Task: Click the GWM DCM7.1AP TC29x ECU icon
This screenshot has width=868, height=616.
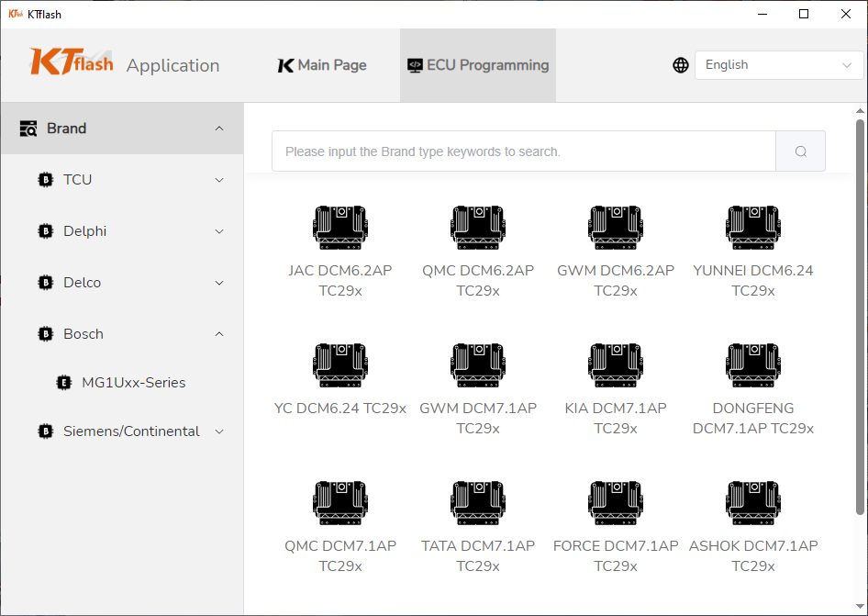Action: (478, 364)
